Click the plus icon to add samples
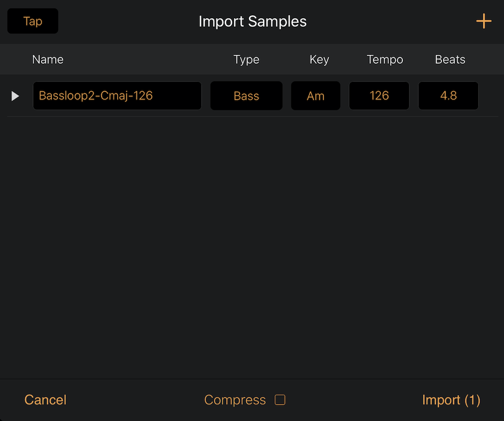 (484, 21)
